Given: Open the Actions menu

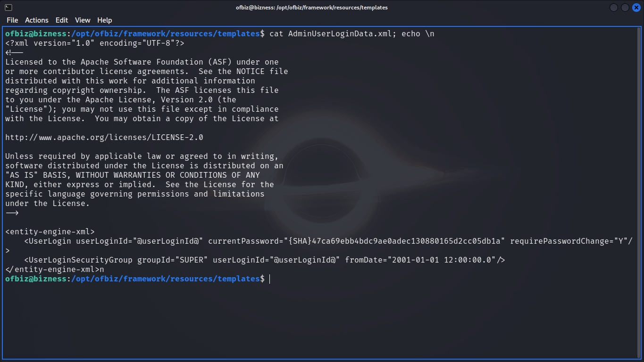Looking at the screenshot, I should 37,20.
